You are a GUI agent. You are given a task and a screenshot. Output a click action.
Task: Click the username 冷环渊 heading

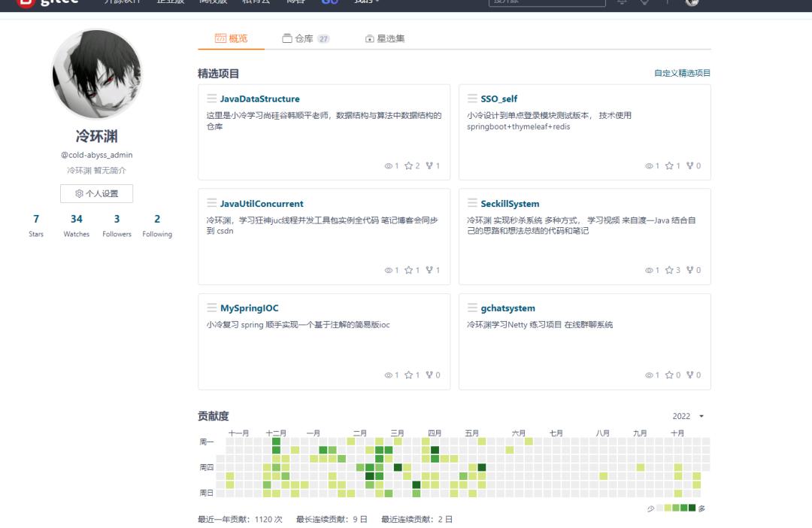point(97,136)
